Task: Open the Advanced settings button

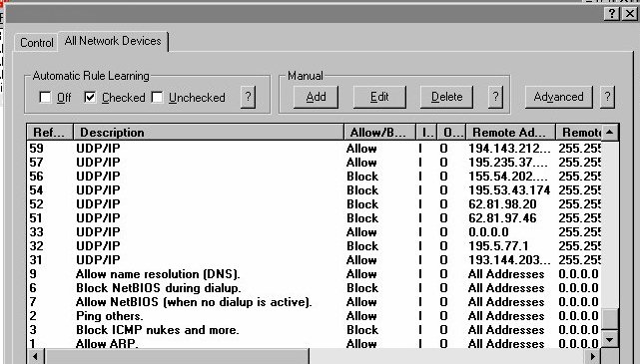Action: tap(559, 97)
